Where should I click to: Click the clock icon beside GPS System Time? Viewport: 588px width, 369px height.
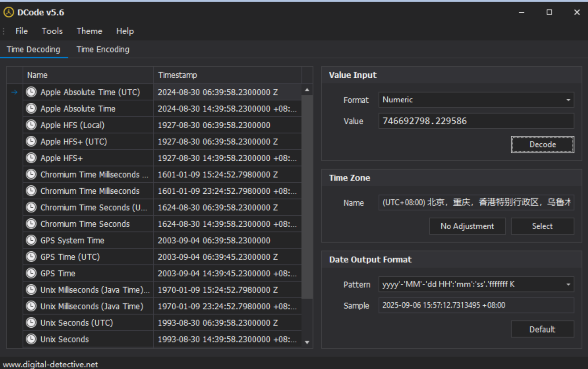click(31, 240)
